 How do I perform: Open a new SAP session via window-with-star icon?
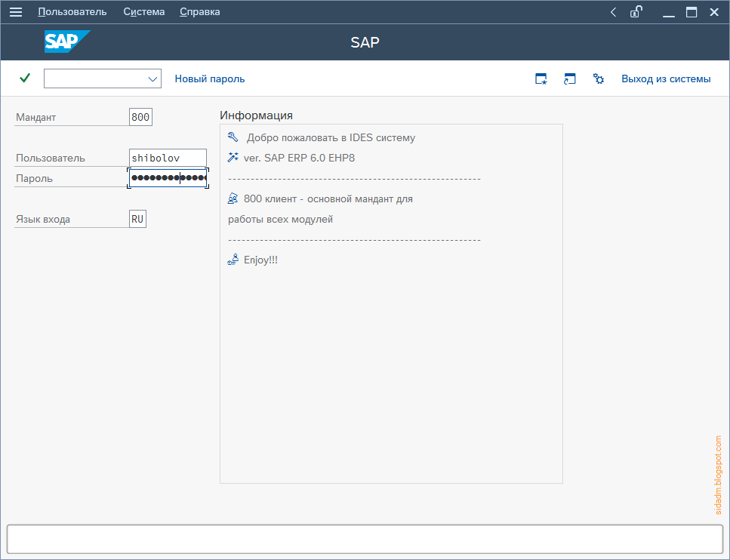tap(541, 78)
